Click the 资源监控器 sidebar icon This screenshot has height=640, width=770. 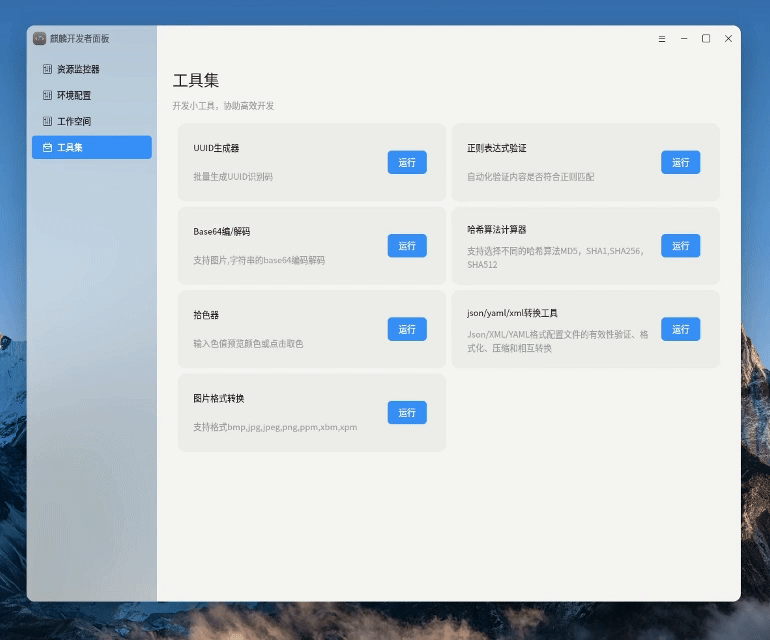click(x=47, y=70)
